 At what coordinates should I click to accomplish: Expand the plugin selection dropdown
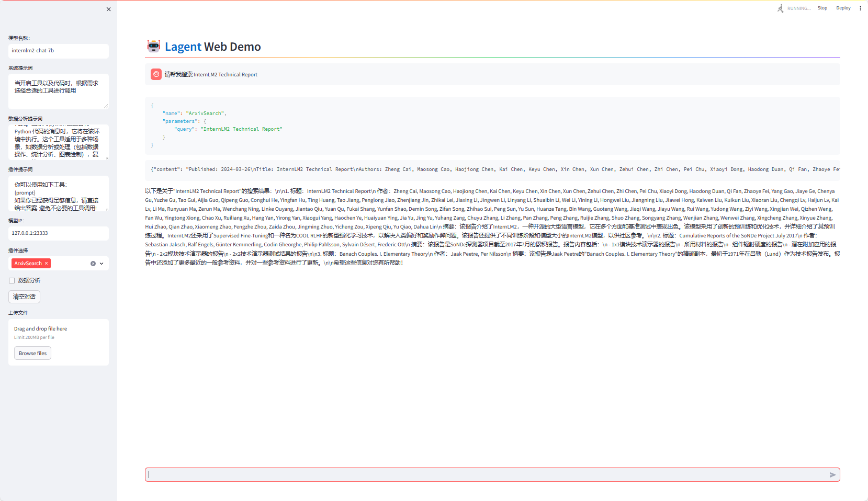[x=102, y=264]
